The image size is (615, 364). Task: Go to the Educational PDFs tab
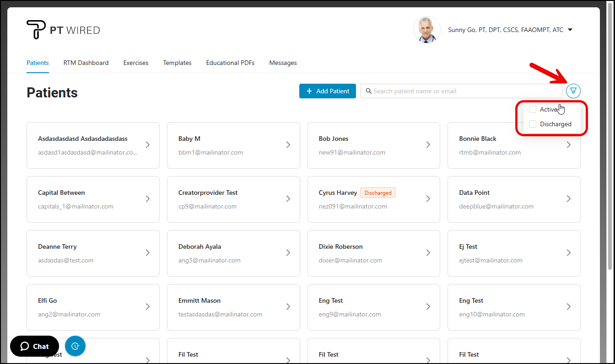coord(230,63)
